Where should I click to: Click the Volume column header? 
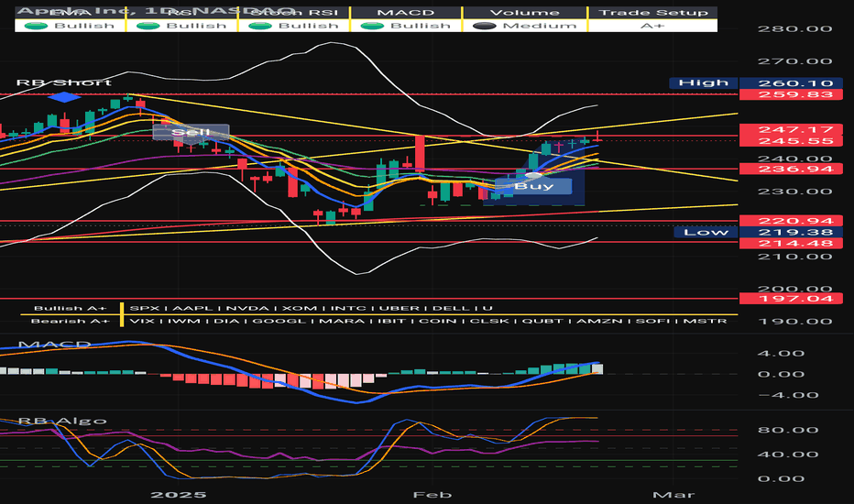tap(524, 12)
